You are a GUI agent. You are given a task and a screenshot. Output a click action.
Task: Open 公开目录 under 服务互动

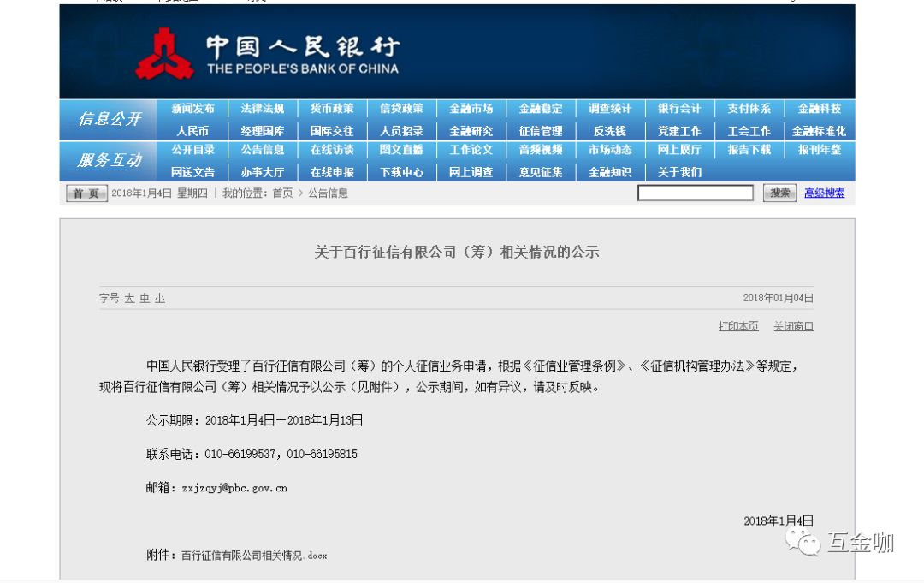coord(192,150)
